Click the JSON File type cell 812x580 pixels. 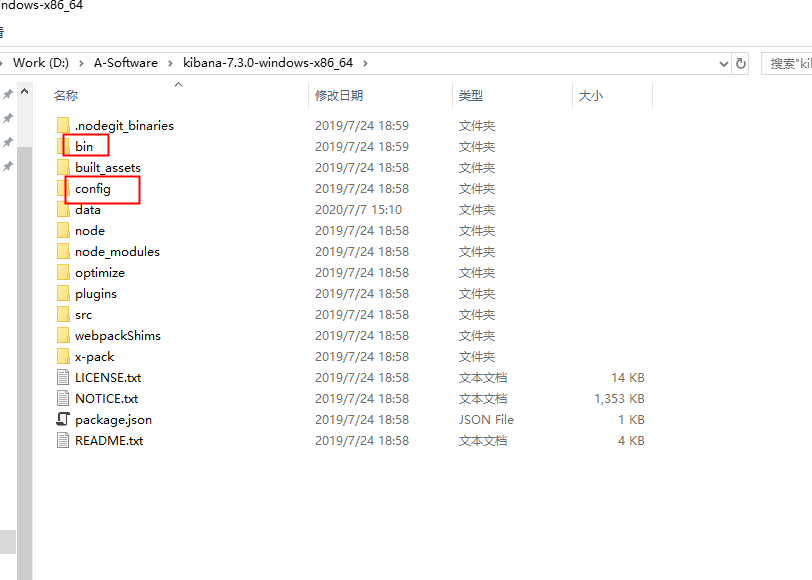pos(486,419)
